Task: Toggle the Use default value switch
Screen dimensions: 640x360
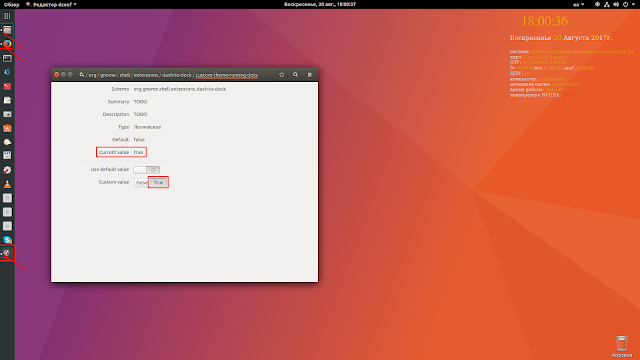Action: 147,170
